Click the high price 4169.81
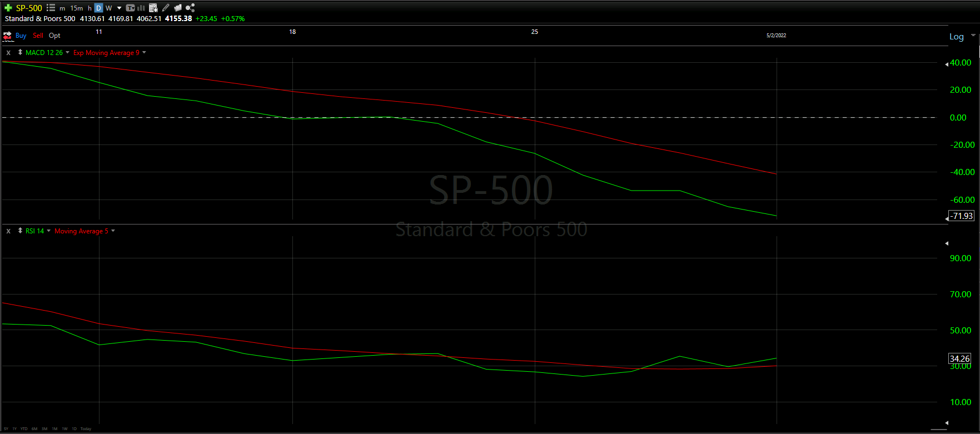 (121, 18)
